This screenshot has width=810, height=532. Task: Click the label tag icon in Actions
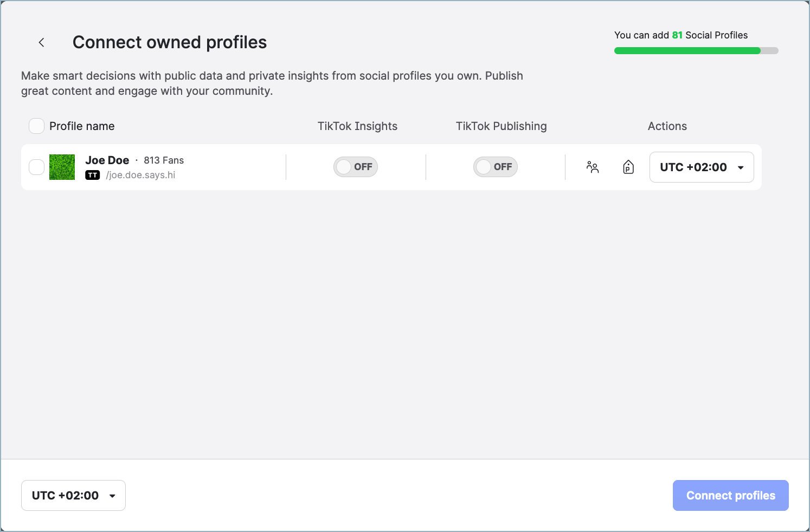coord(628,167)
